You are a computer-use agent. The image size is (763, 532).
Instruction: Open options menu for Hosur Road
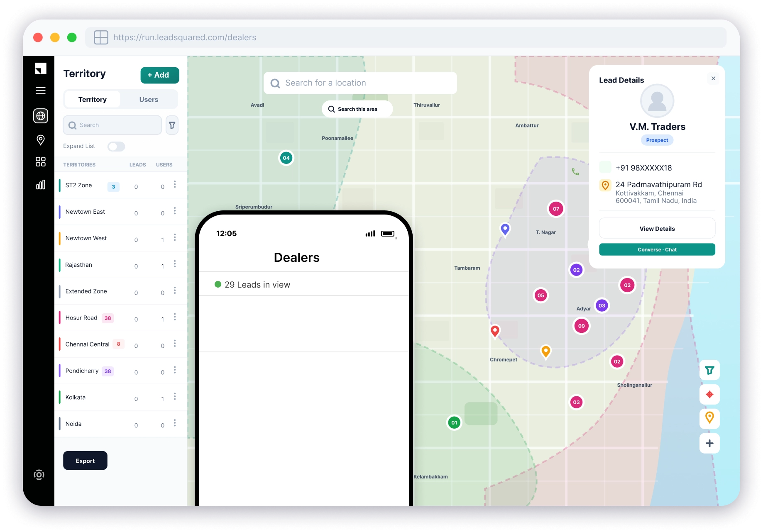pos(175,317)
